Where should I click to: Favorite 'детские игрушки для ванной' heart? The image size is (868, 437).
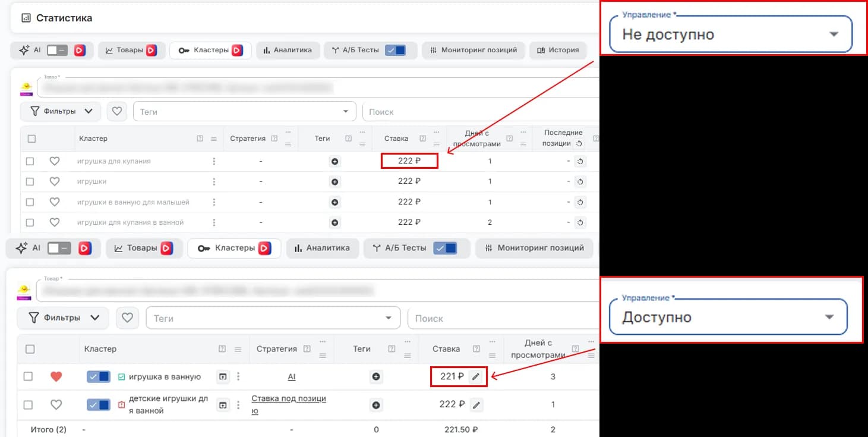56,405
